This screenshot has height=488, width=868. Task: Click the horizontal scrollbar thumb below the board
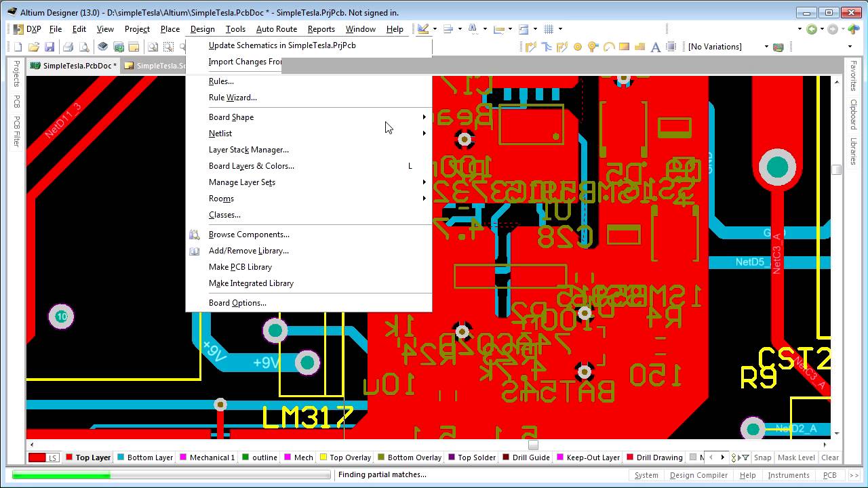click(533, 445)
